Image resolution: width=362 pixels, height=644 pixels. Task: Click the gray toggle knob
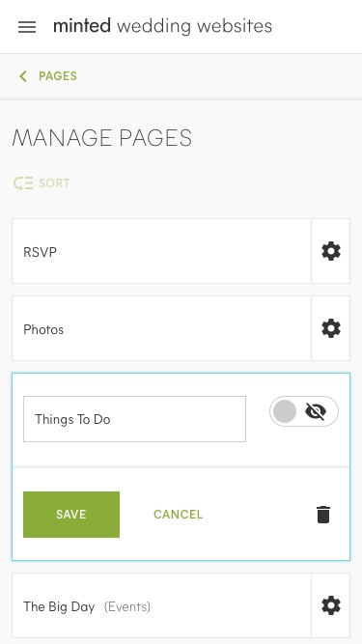tap(285, 411)
